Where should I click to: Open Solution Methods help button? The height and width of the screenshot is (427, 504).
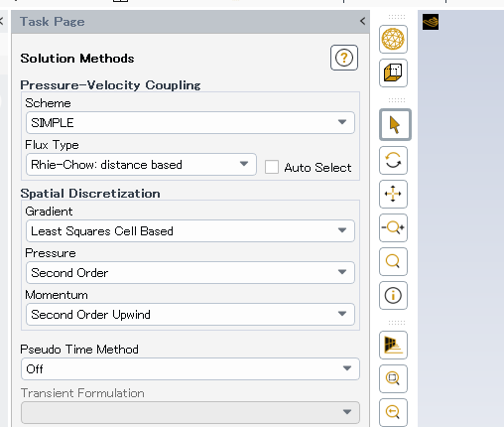pos(344,58)
